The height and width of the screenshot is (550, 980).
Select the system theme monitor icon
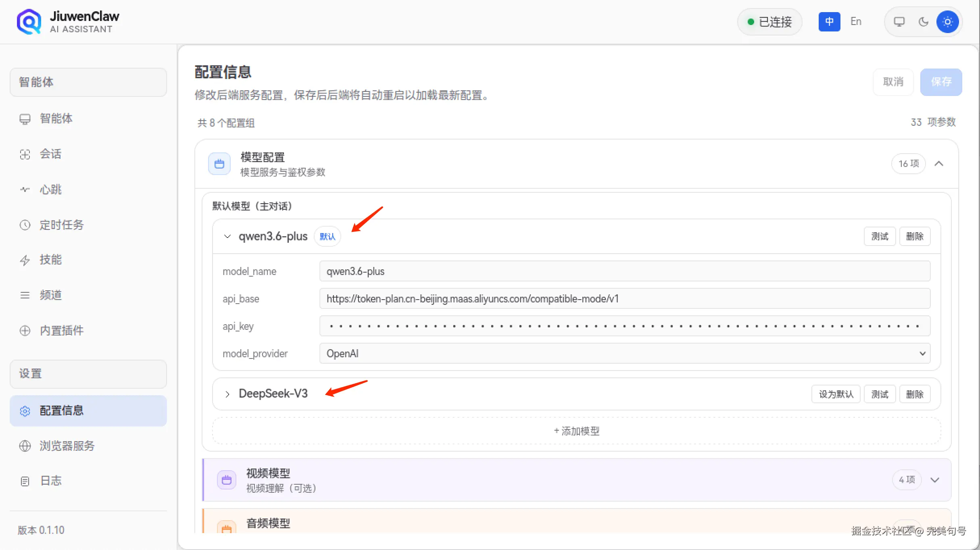click(899, 22)
